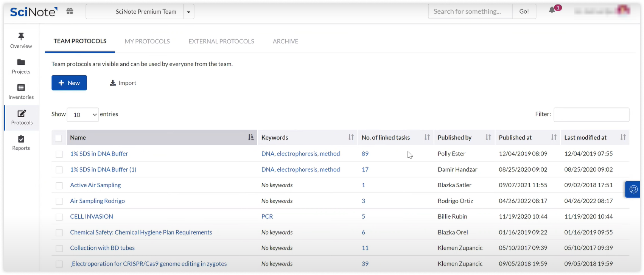The image size is (644, 275).
Task: Click the PCR keyword link
Action: pyautogui.click(x=267, y=216)
